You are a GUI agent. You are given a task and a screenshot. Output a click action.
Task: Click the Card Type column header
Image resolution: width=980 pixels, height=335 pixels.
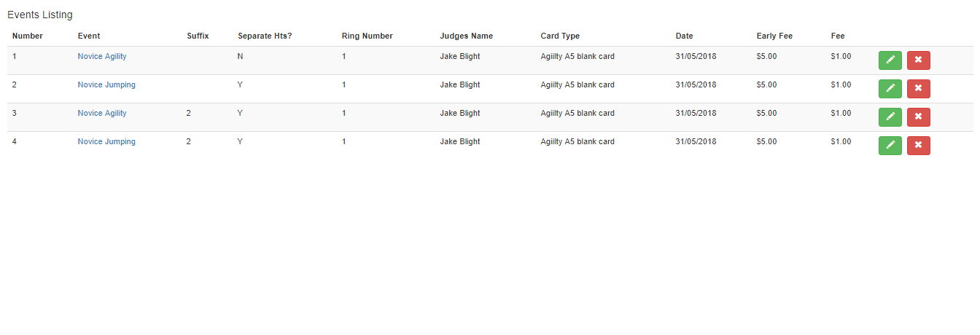560,36
